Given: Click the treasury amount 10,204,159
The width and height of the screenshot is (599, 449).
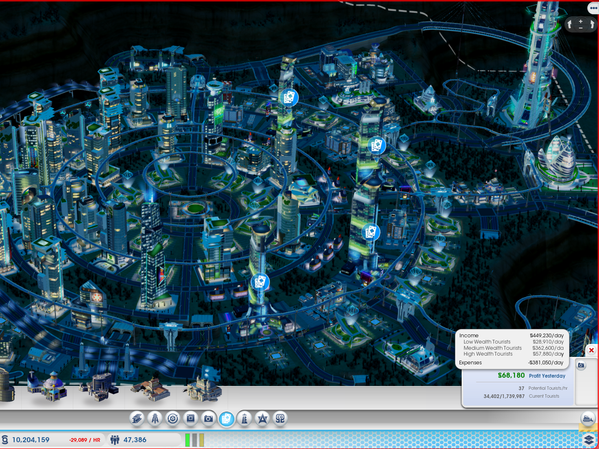Looking at the screenshot, I should tap(31, 440).
